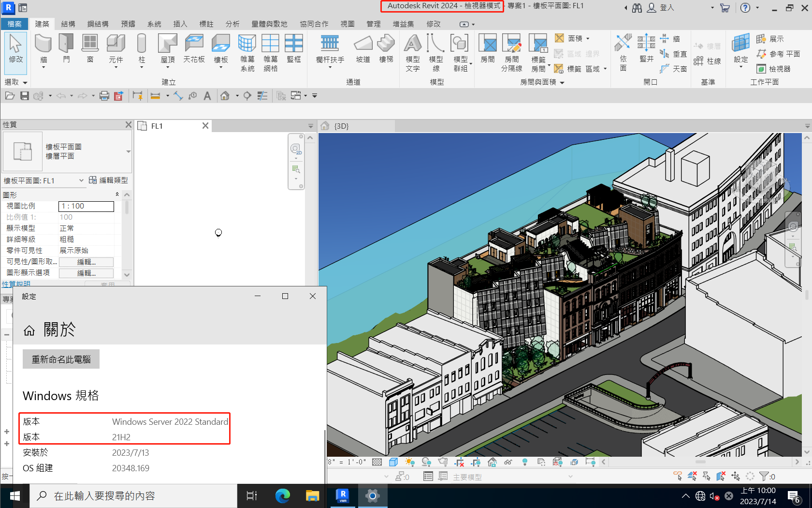Open the 視圖 ribbon tab

point(348,24)
